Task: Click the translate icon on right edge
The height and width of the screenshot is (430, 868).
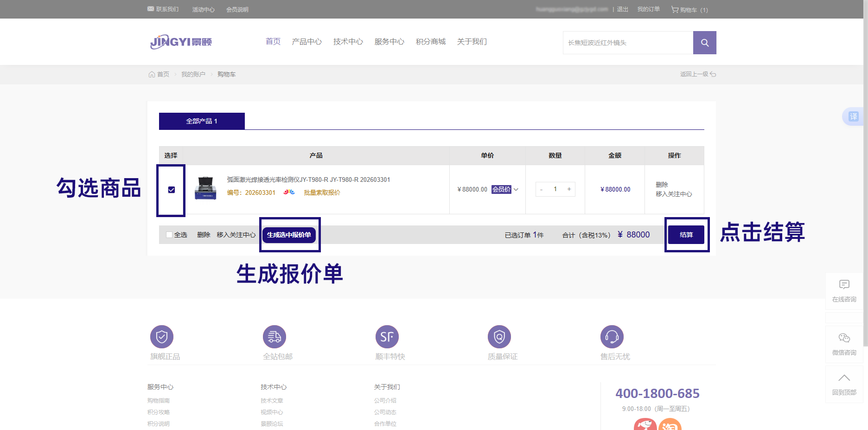Action: point(853,116)
